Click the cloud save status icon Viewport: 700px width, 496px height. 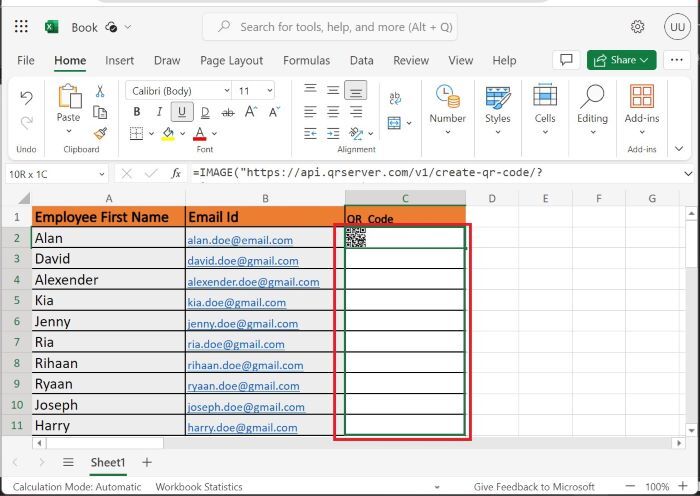111,27
